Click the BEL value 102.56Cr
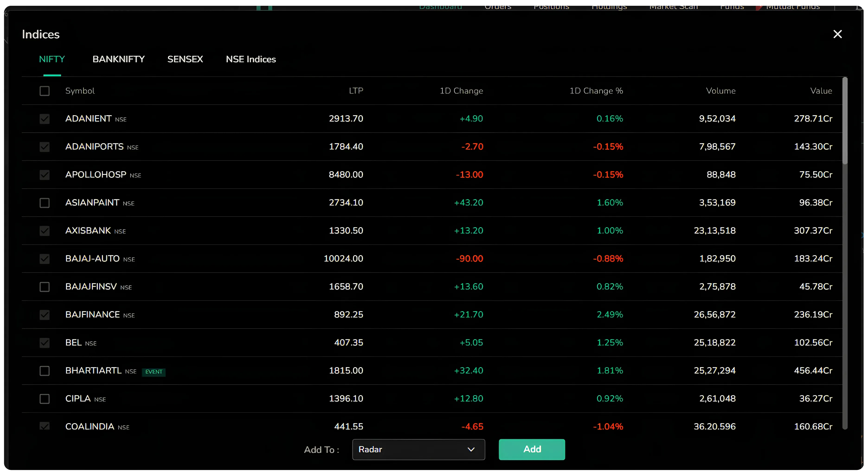Screen dimensions: 868x475 click(813, 342)
